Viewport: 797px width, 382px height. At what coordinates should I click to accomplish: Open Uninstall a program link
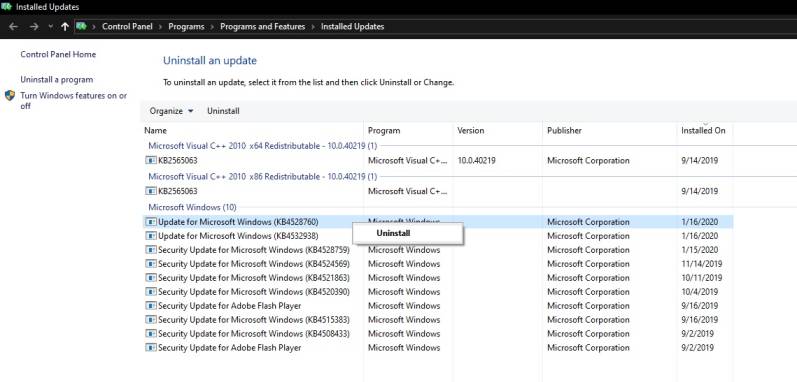pyautogui.click(x=56, y=80)
